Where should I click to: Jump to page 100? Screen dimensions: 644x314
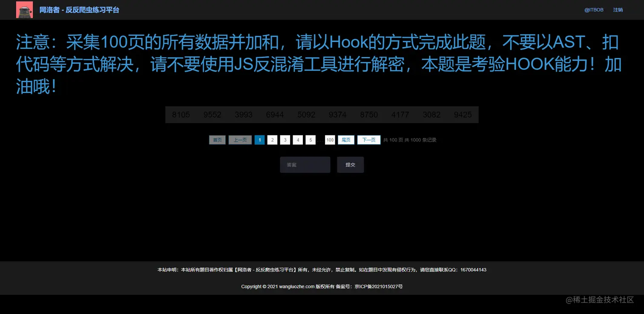click(x=330, y=140)
